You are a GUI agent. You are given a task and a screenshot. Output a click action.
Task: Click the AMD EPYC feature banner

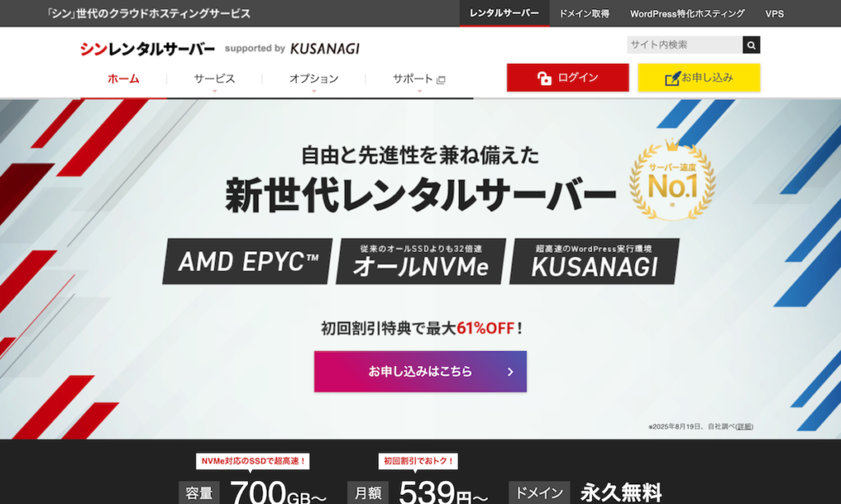[x=247, y=262]
